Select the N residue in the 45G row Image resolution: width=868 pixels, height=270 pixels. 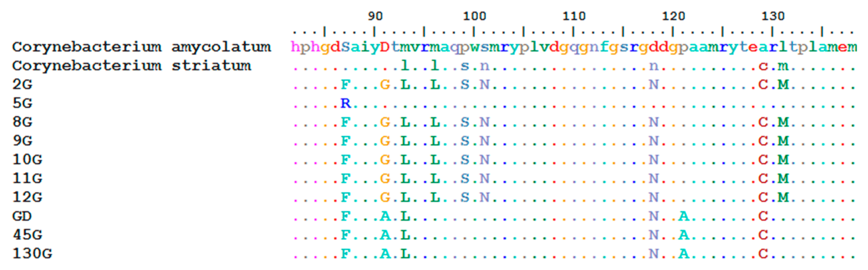pyautogui.click(x=654, y=235)
